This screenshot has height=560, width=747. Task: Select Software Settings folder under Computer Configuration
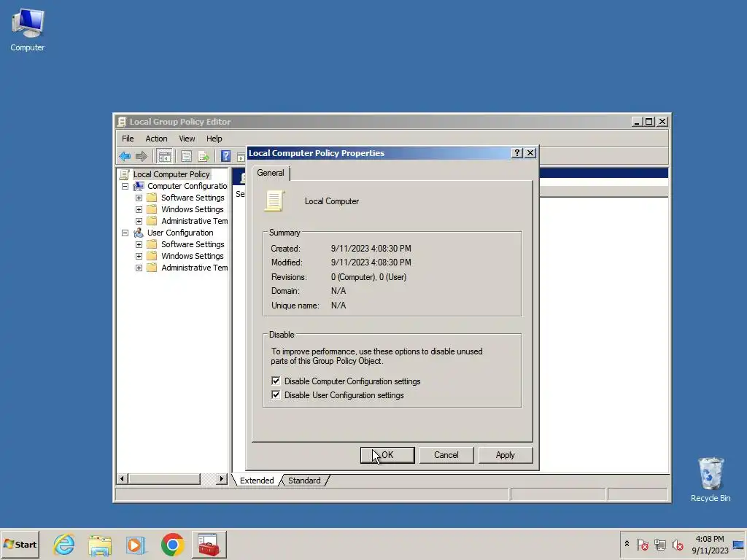tap(193, 198)
